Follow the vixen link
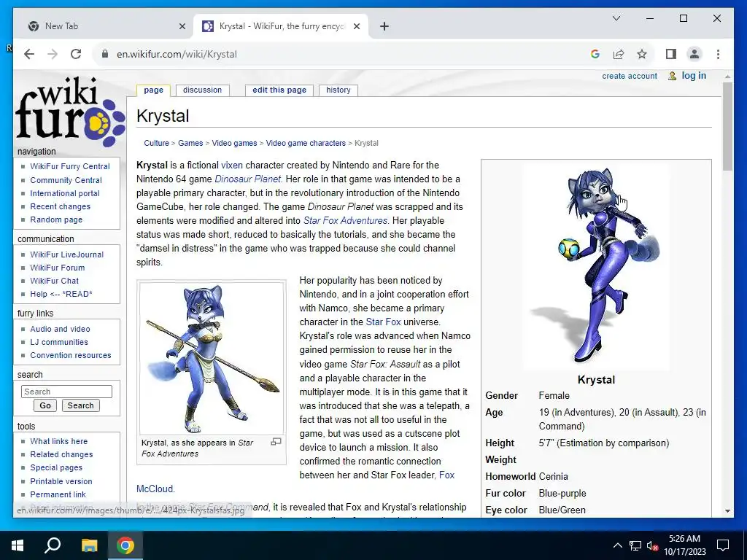Image resolution: width=747 pixels, height=560 pixels. click(232, 166)
